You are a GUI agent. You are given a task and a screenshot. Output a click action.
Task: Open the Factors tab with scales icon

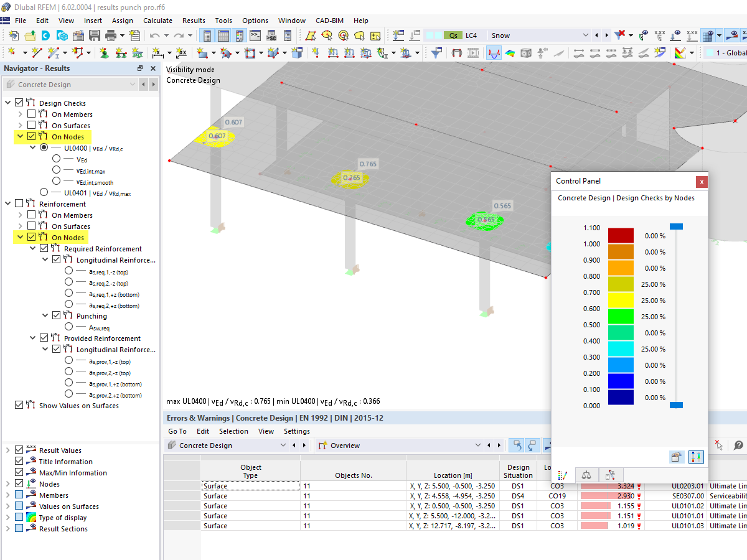click(586, 475)
